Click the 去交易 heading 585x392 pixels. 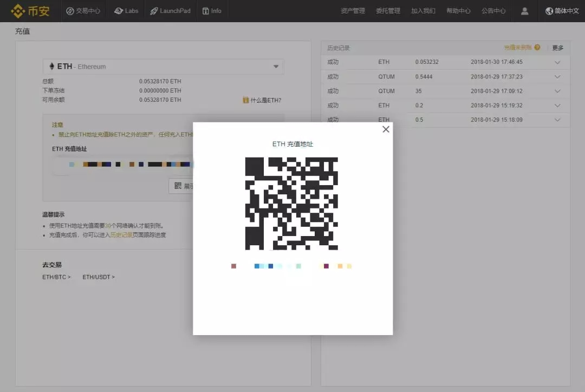tap(52, 265)
